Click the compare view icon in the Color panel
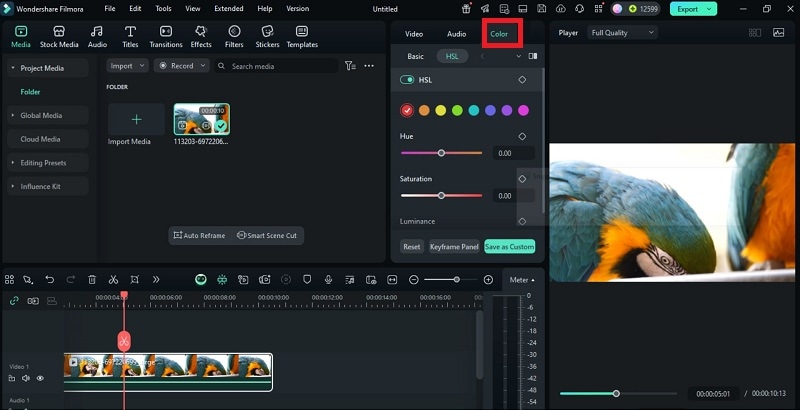Image resolution: width=800 pixels, height=410 pixels. point(533,56)
